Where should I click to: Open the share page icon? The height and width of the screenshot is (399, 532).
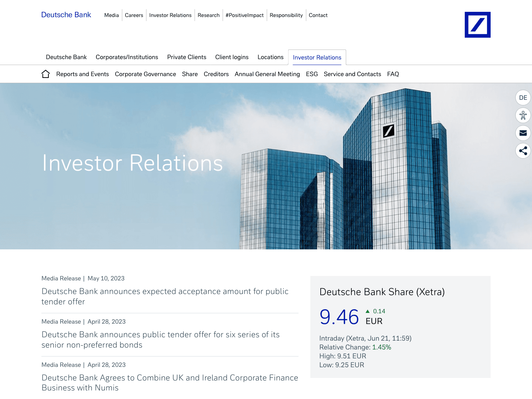click(523, 151)
